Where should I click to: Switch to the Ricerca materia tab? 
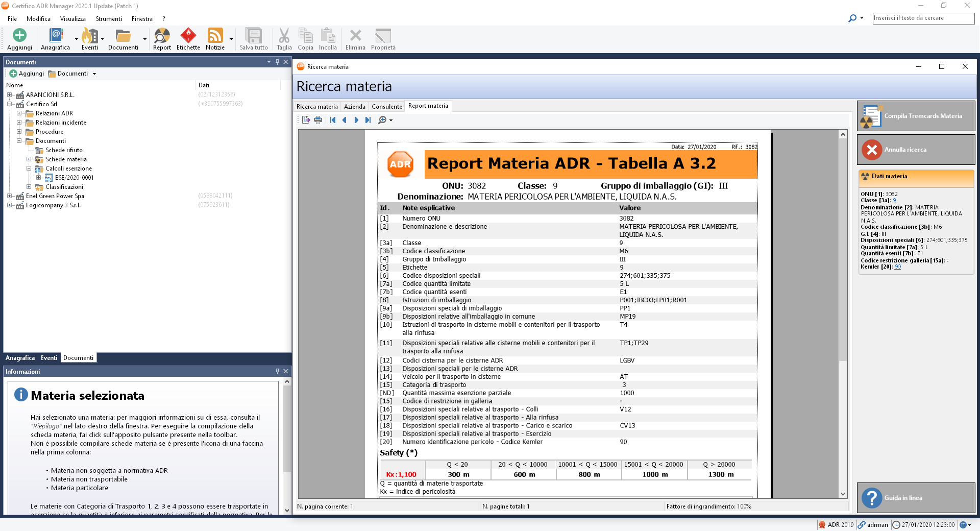(317, 107)
